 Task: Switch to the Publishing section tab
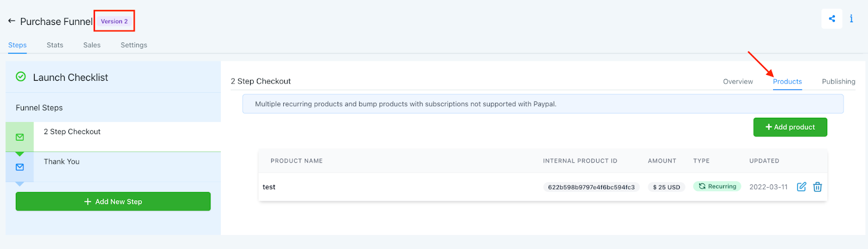click(838, 81)
